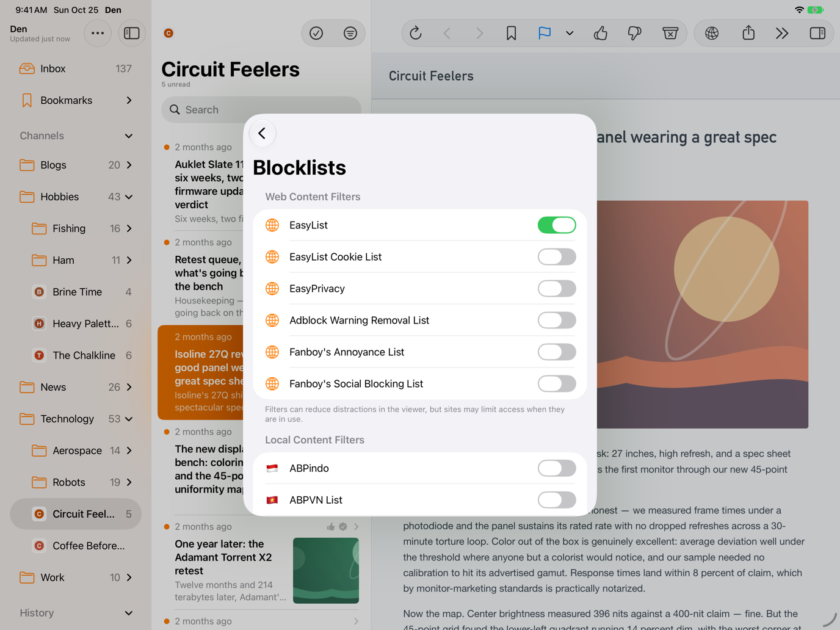The width and height of the screenshot is (840, 630).
Task: Click the article hero planet image
Action: 703,314
